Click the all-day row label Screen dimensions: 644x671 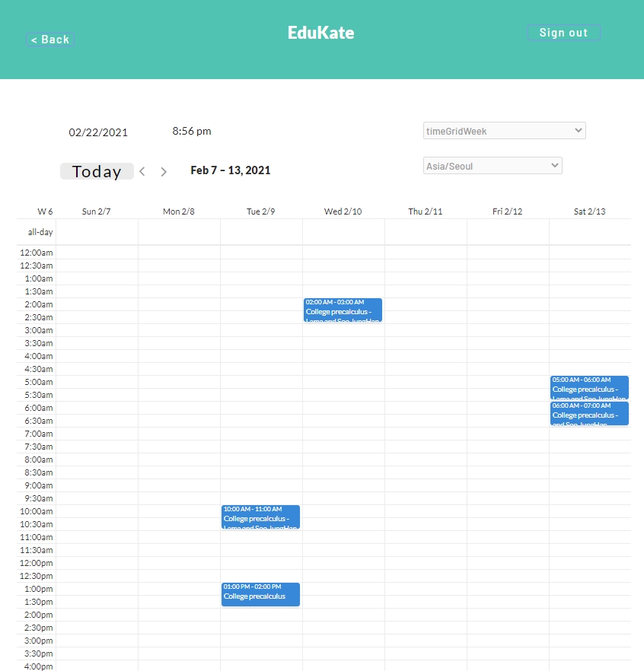pos(40,232)
